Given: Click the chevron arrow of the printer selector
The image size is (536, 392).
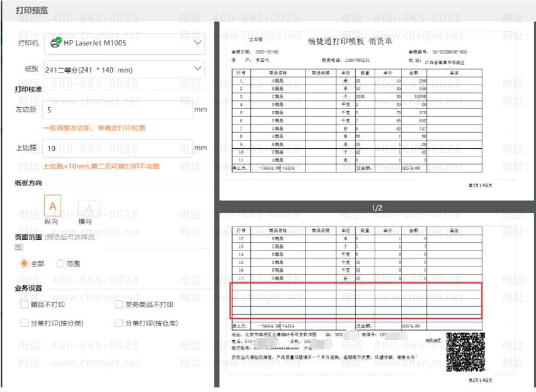Looking at the screenshot, I should [198, 43].
